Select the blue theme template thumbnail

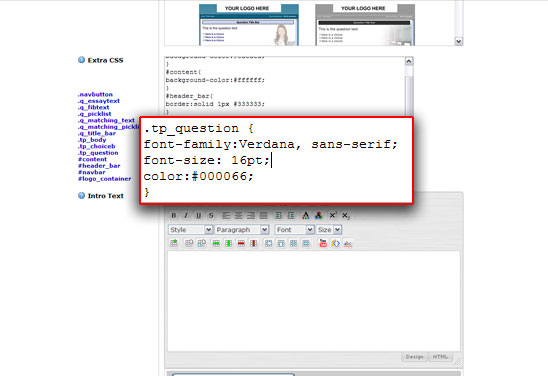tap(249, 25)
